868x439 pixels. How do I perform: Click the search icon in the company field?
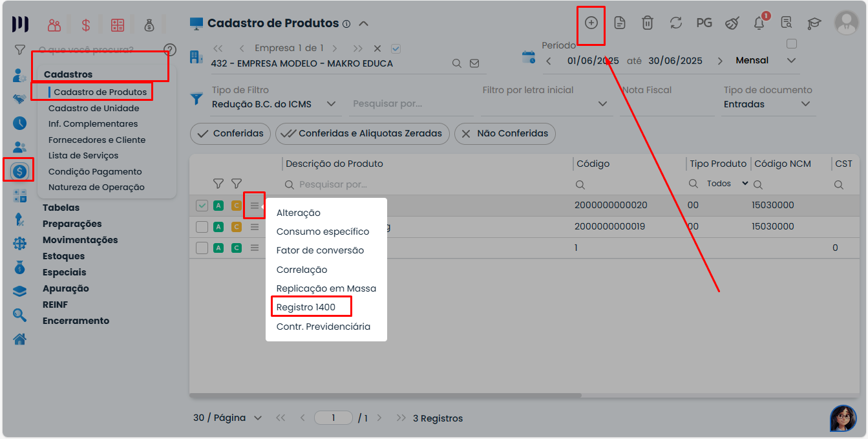[456, 63]
